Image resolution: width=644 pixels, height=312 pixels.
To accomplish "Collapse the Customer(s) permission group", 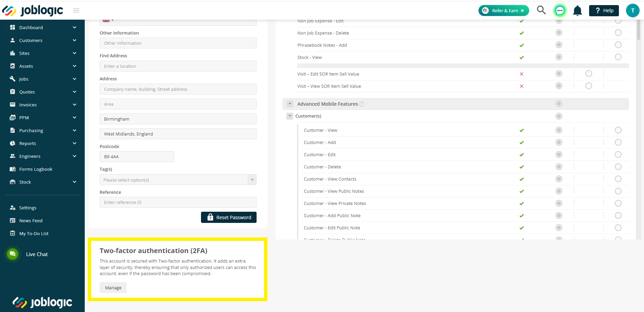I will pyautogui.click(x=290, y=116).
